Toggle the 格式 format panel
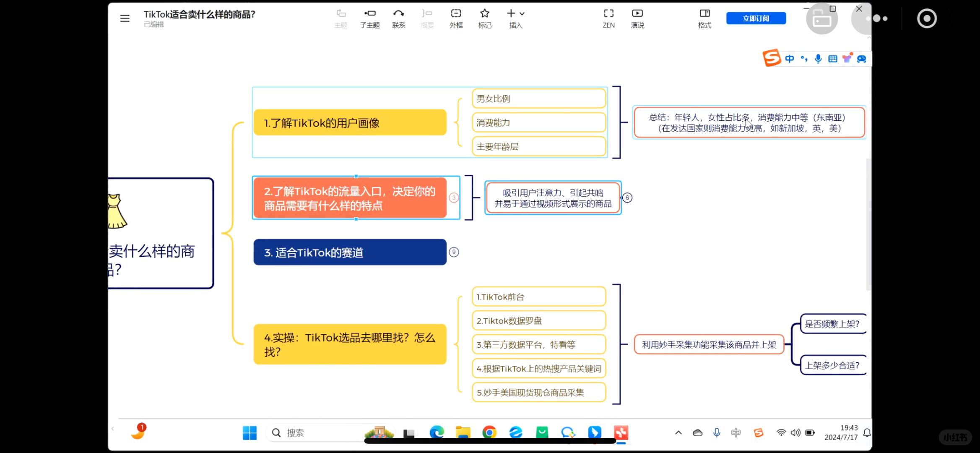 click(x=704, y=18)
